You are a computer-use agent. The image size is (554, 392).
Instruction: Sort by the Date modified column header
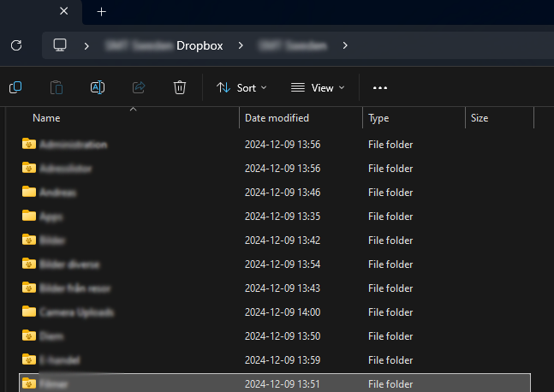pos(277,118)
